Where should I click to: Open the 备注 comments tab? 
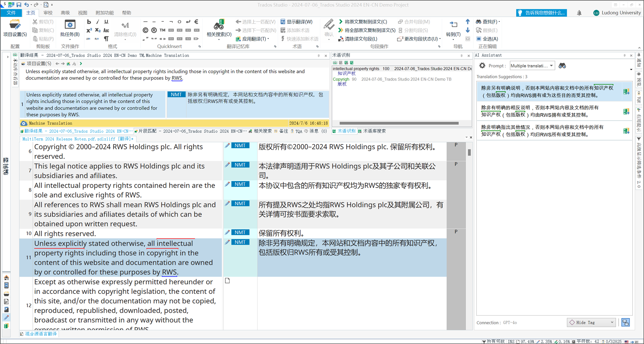point(281,131)
